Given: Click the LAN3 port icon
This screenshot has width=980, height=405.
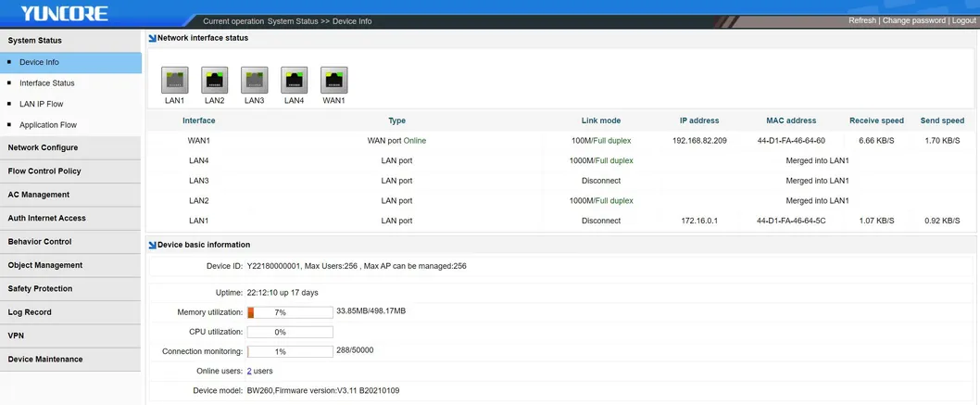Looking at the screenshot, I should tap(255, 79).
